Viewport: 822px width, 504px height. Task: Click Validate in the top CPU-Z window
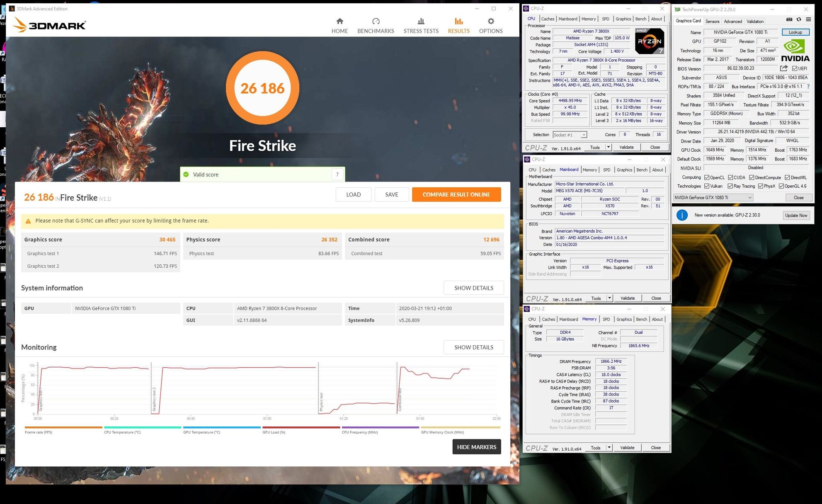[626, 147]
